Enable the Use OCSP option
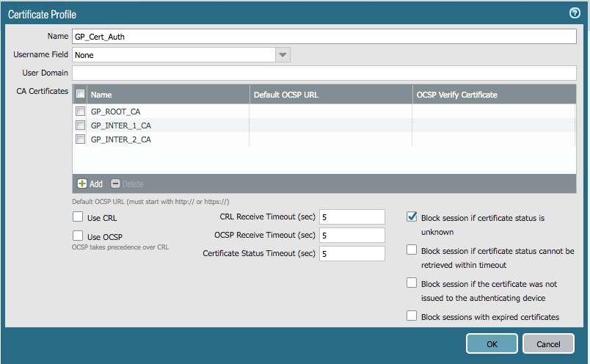Viewport: 590px width, 364px height. point(78,236)
